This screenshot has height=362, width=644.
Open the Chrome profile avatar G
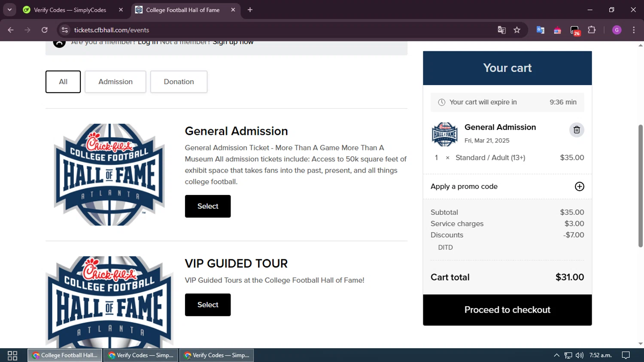[x=617, y=30]
